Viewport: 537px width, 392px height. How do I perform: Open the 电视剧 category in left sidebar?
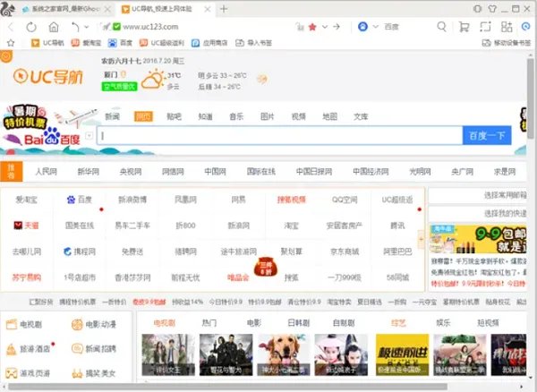point(24,324)
